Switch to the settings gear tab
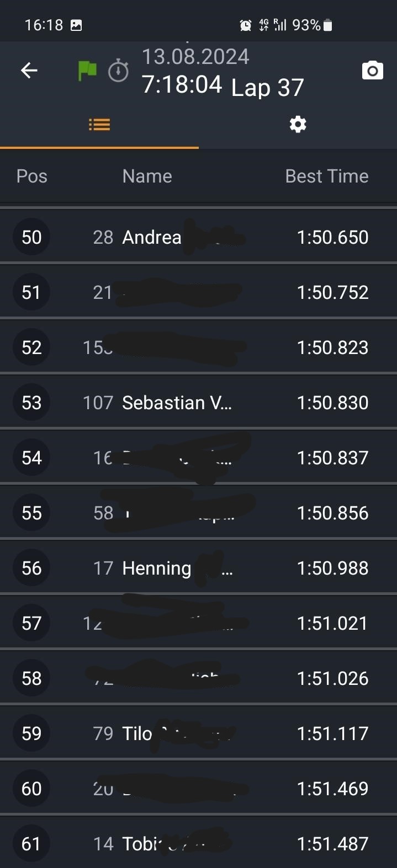 click(298, 125)
